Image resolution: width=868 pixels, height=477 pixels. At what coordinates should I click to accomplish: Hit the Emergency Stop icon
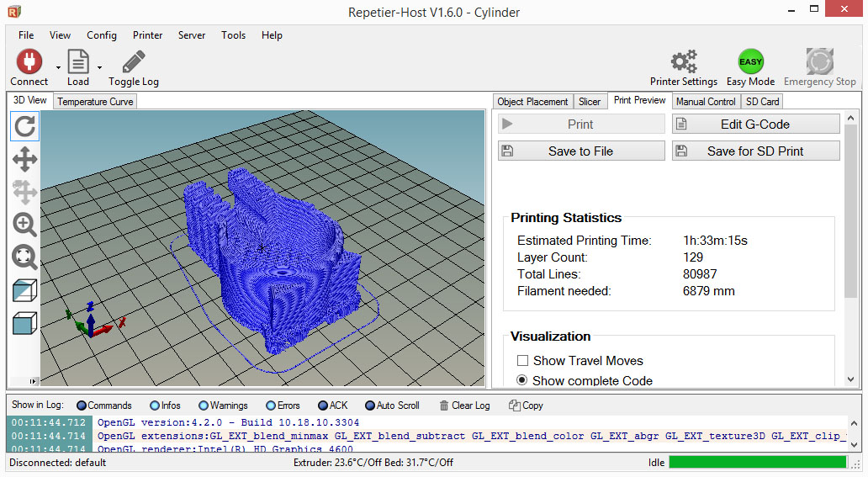coord(819,61)
